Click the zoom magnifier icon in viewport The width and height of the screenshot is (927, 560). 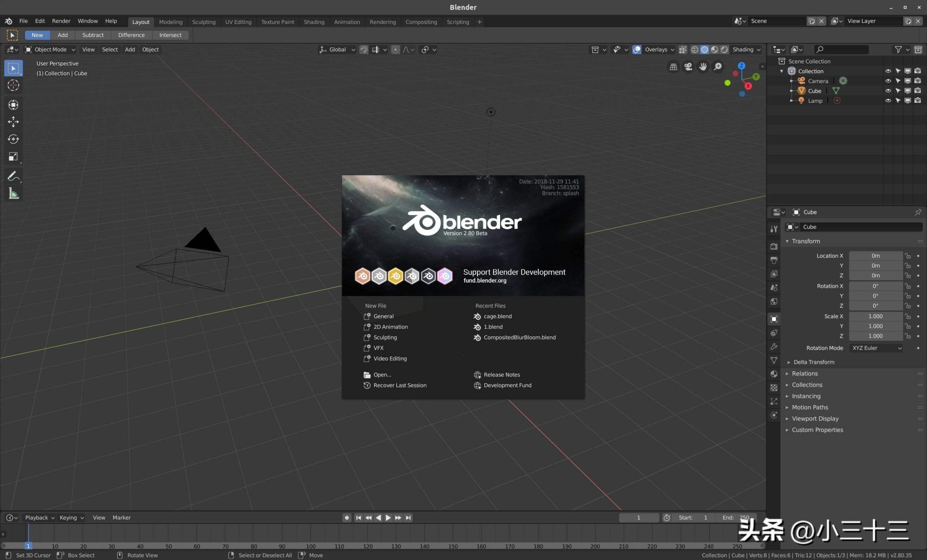pyautogui.click(x=718, y=67)
